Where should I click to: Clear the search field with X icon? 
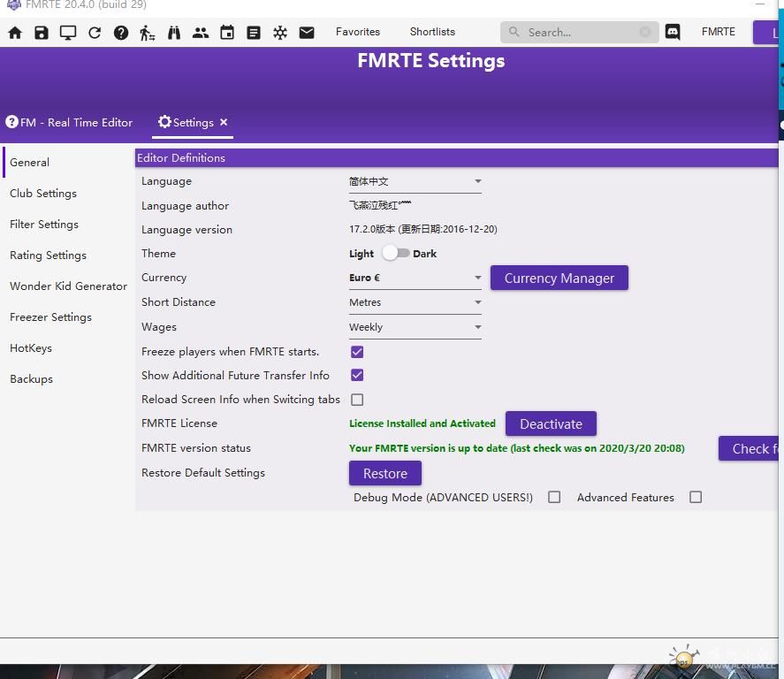(x=645, y=32)
